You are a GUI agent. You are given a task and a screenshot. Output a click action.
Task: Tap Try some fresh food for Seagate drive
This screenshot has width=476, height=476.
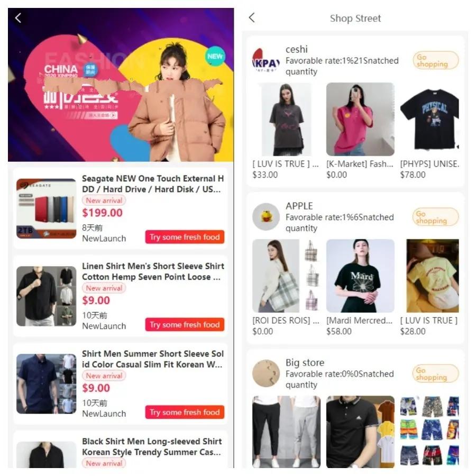[x=185, y=237]
